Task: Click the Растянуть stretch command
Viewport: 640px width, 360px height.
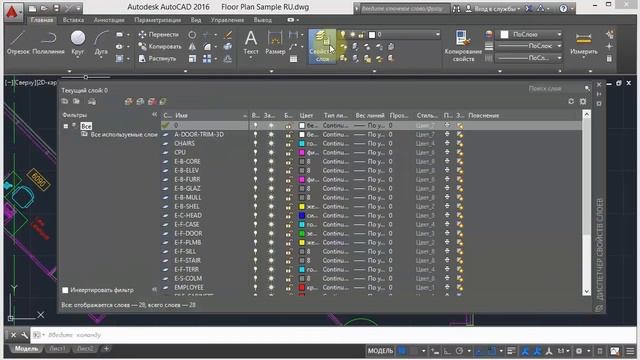Action: pyautogui.click(x=158, y=58)
